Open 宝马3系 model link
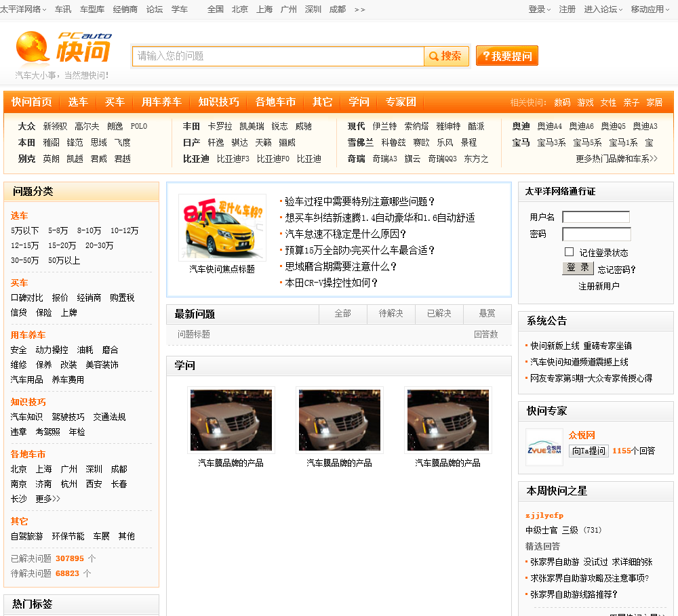 point(551,143)
